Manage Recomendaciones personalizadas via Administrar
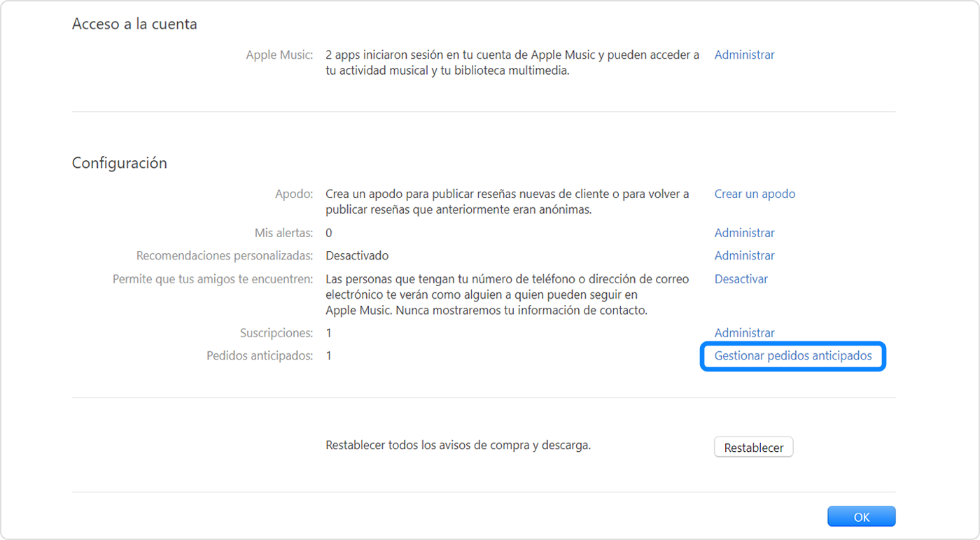The width and height of the screenshot is (980, 540). (744, 255)
